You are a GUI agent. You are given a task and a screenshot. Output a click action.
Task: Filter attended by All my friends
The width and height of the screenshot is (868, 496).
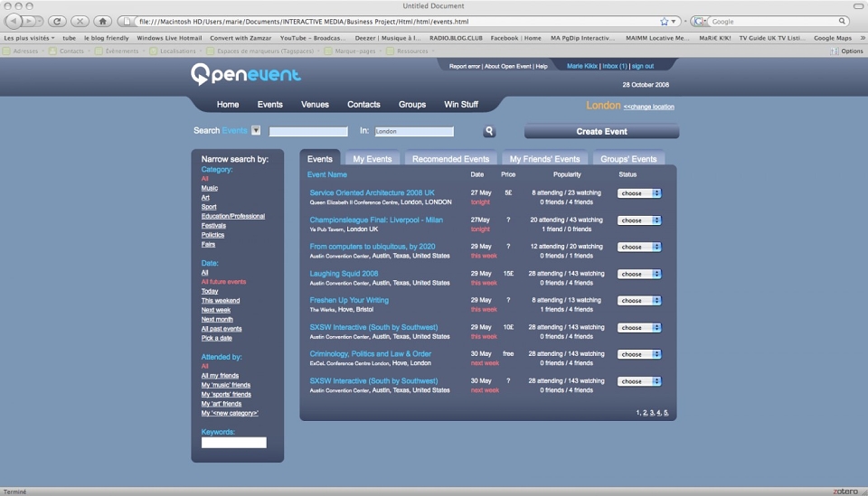point(220,376)
